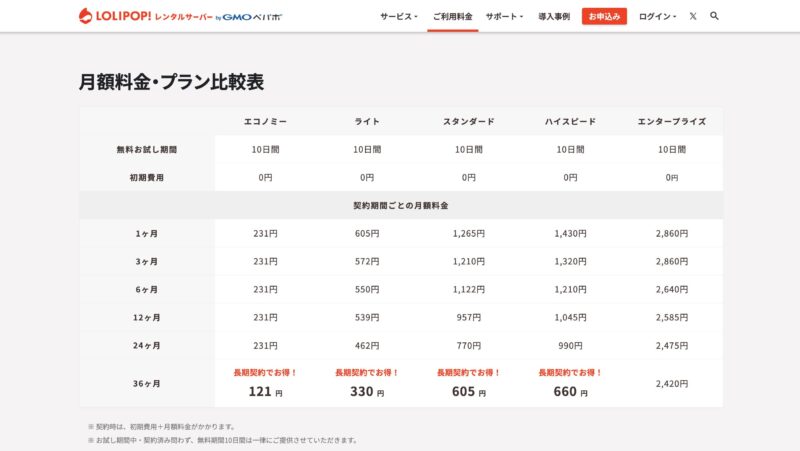The height and width of the screenshot is (451, 800).
Task: Expand the サポート dropdown menu
Action: (504, 16)
